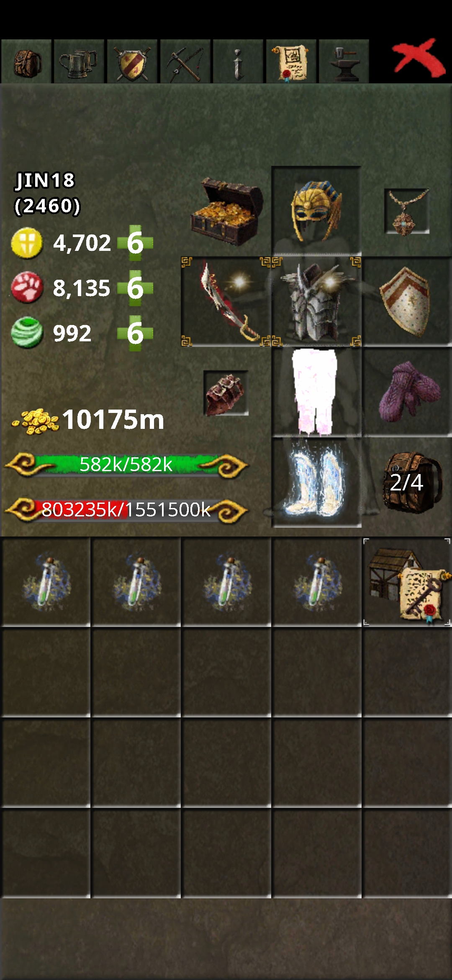Open the info tab
This screenshot has height=980, width=452.
click(238, 62)
